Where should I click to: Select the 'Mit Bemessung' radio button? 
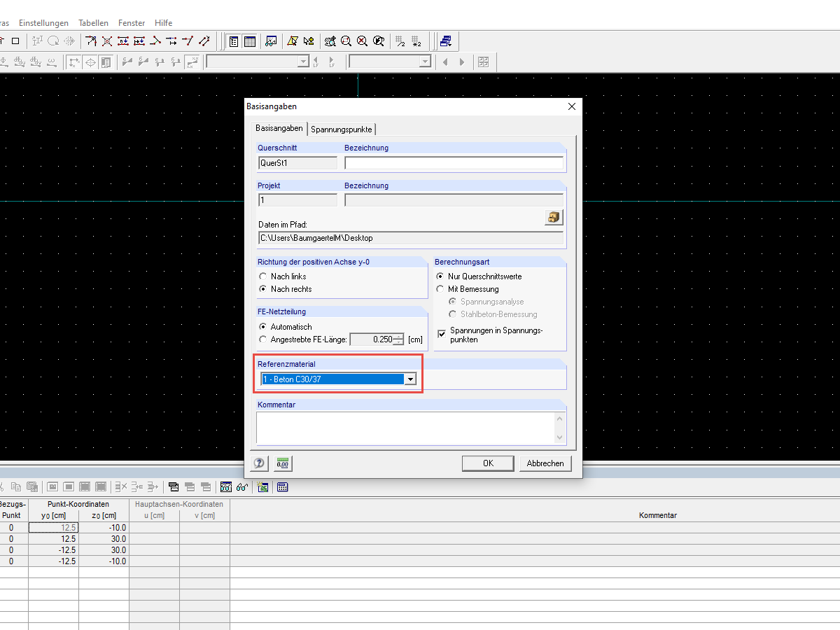(440, 289)
